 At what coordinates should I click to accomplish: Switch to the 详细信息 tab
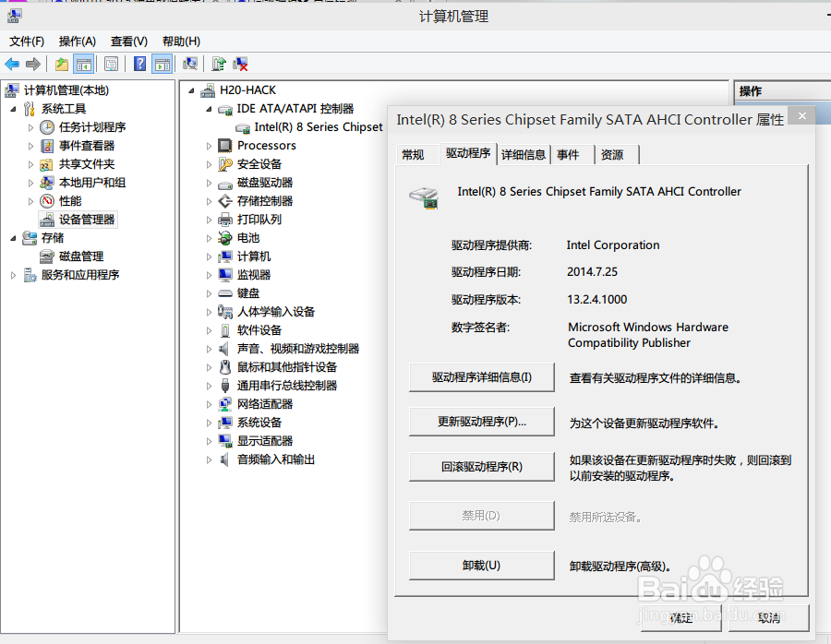point(524,154)
